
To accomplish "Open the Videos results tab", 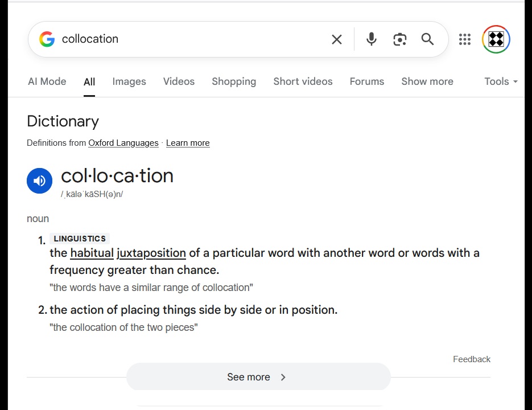I will 179,81.
